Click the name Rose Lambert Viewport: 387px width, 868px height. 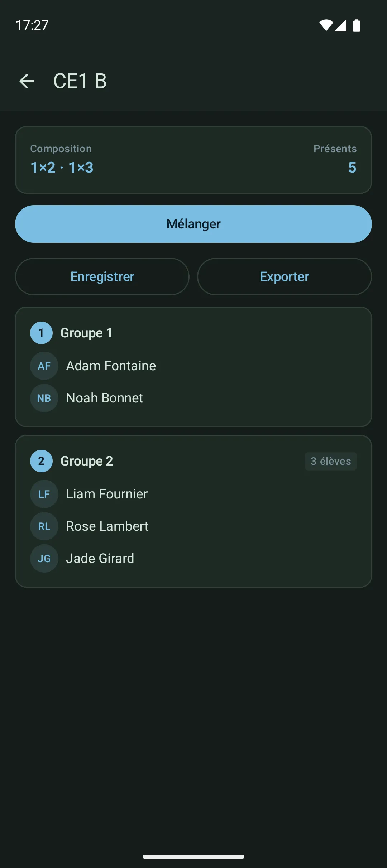(x=107, y=526)
